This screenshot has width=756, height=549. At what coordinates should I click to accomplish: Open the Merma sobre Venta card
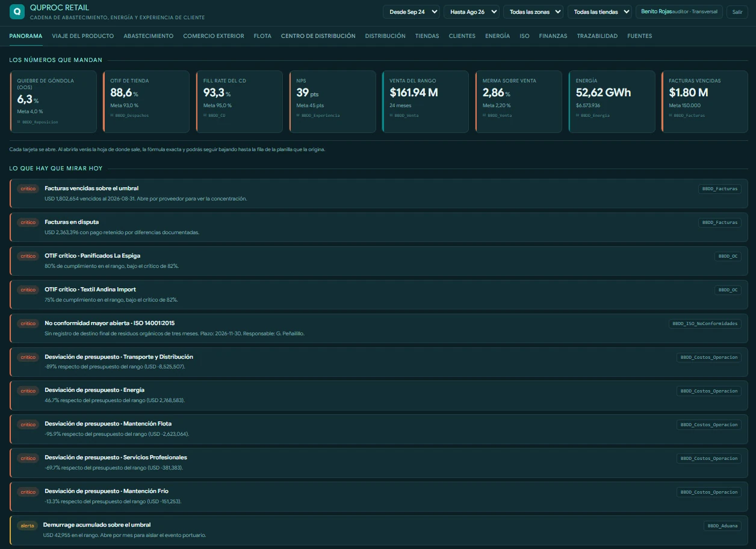point(518,102)
